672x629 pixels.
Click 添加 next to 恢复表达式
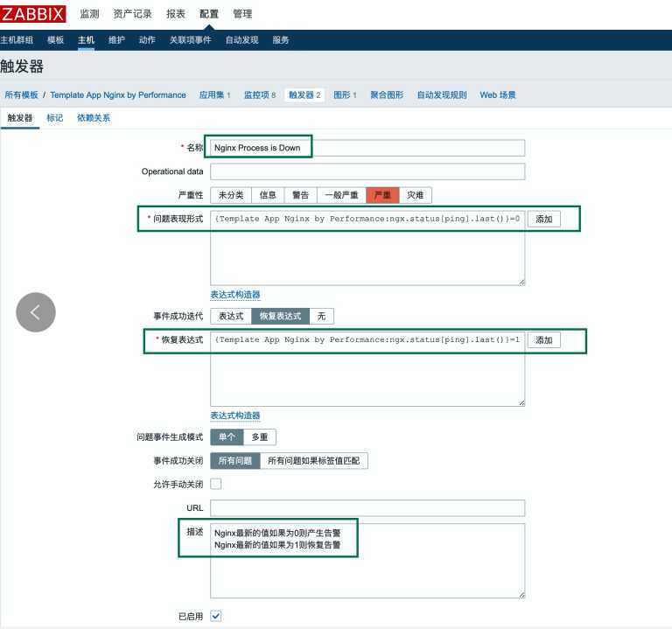544,339
